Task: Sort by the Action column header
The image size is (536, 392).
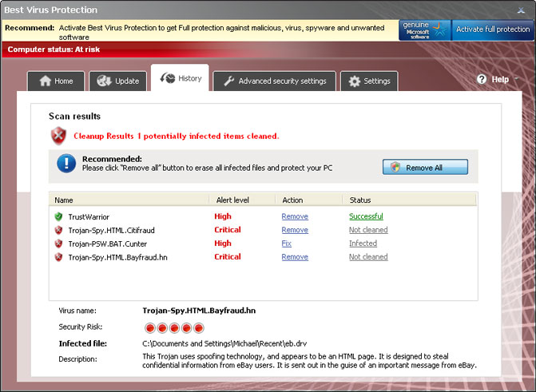Action: point(308,200)
